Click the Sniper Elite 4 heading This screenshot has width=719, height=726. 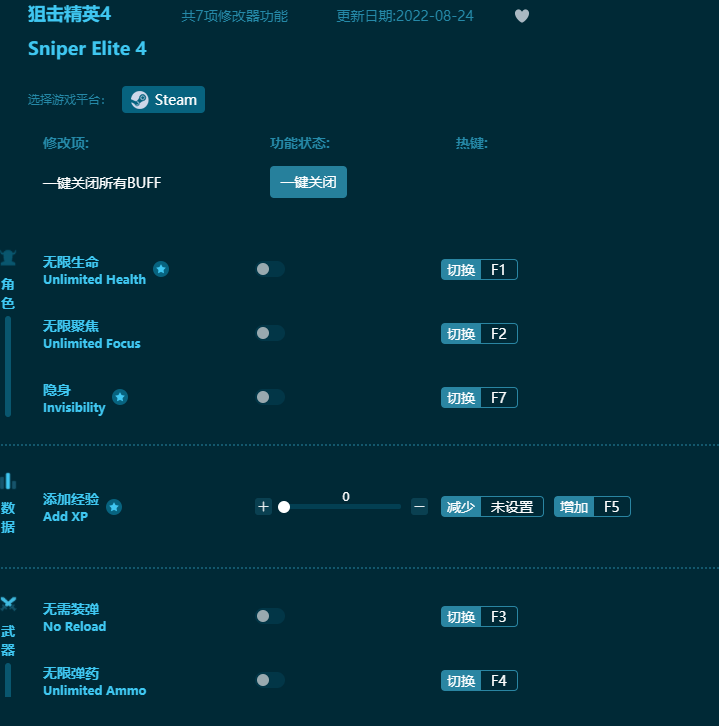(87, 49)
